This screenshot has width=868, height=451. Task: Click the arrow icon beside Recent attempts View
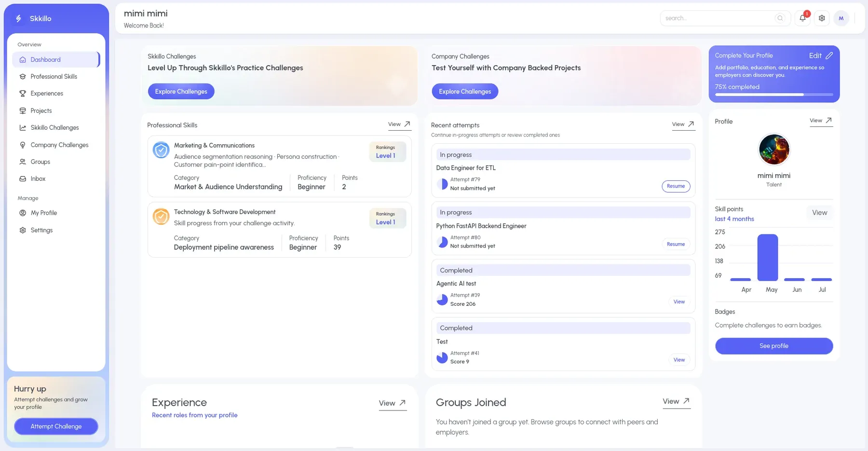[691, 124]
